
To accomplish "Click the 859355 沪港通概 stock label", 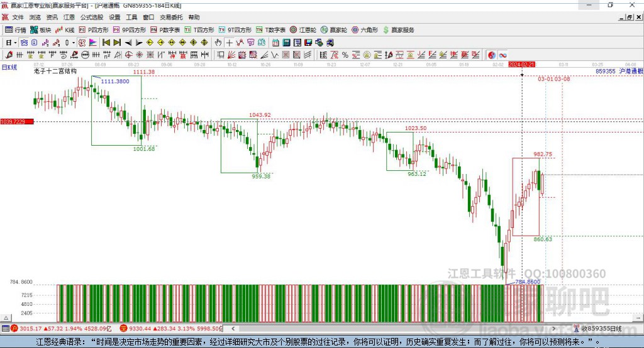I will pyautogui.click(x=619, y=71).
